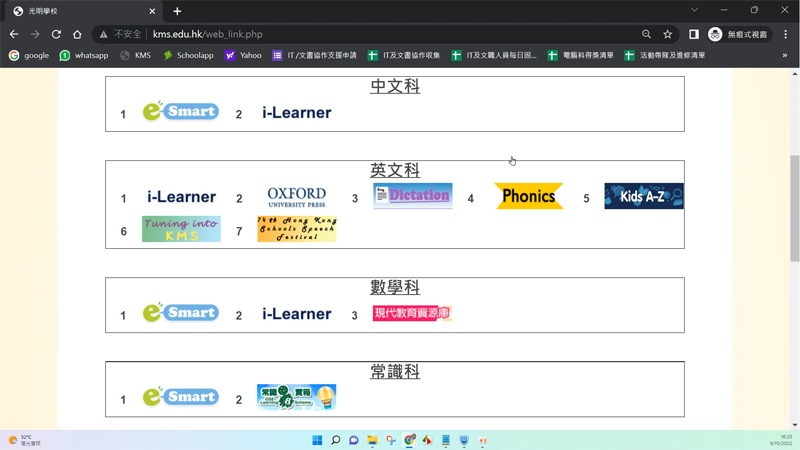Image resolution: width=800 pixels, height=450 pixels.
Task: Open the zoom magnifier in address bar
Action: point(646,34)
